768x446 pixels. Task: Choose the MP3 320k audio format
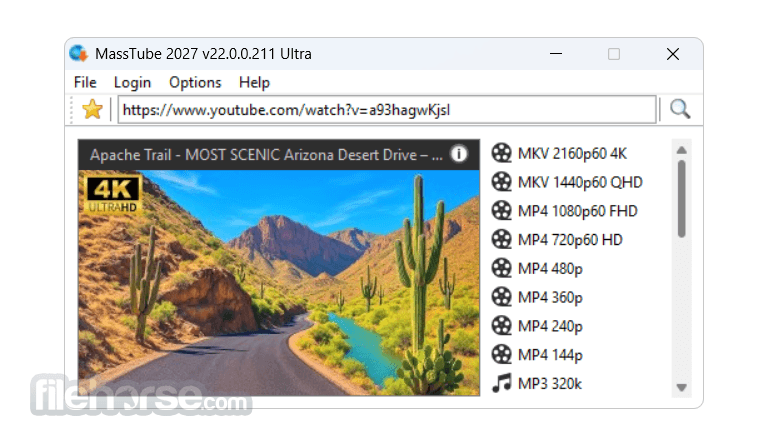(x=550, y=384)
